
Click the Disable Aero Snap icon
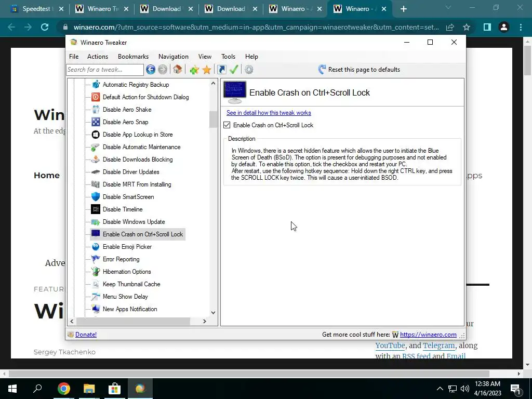96,122
